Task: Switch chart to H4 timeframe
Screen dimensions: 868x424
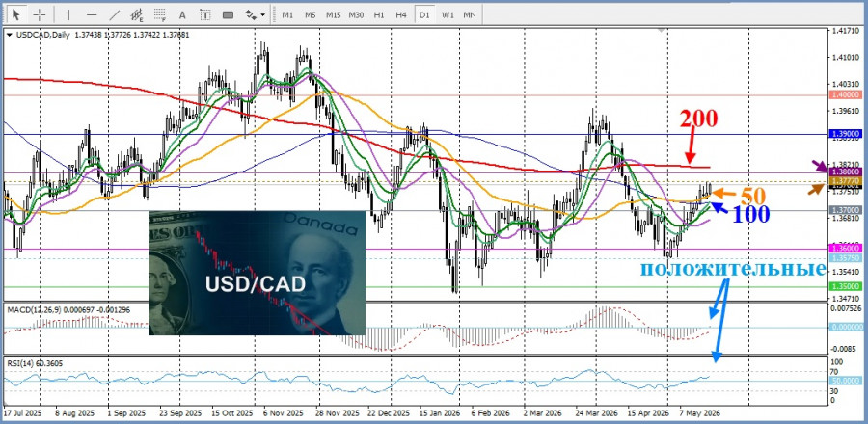Action: 401,14
